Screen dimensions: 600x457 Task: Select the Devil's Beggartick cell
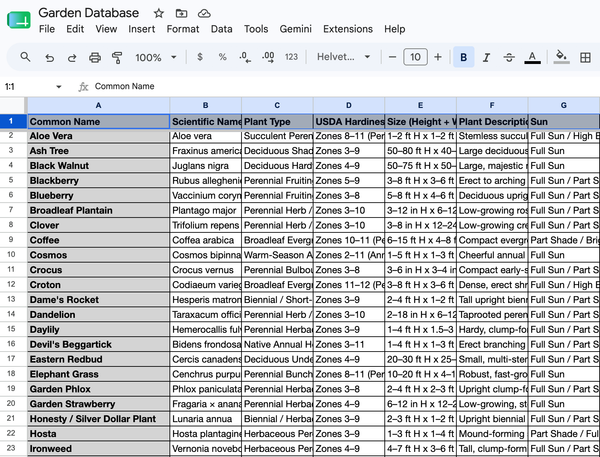(x=99, y=344)
